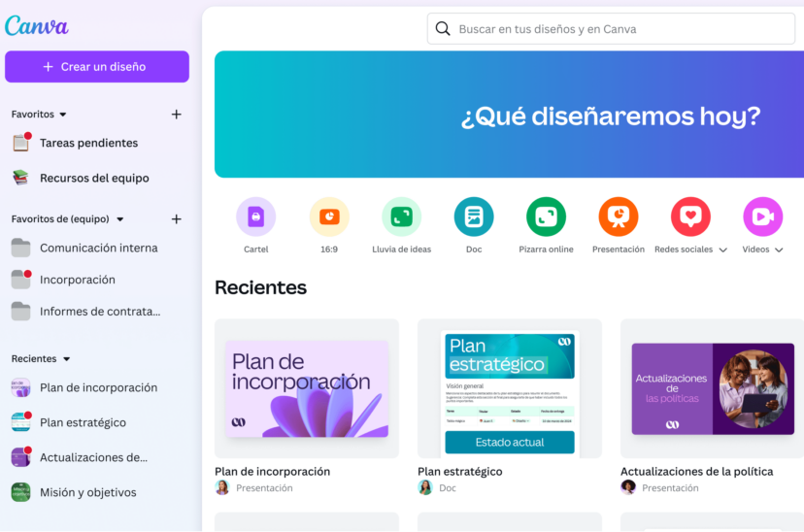Open Plan de incorporación in sidebar recents
This screenshot has width=804, height=532.
pos(98,388)
